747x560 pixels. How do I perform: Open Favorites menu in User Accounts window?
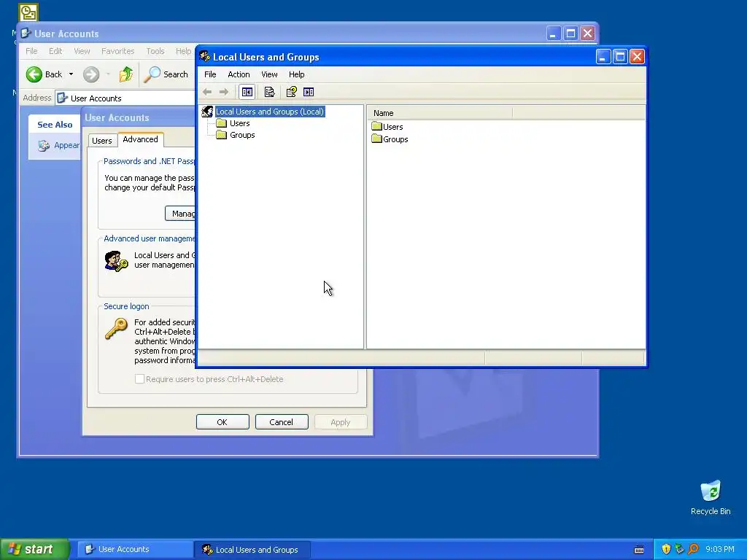coord(117,51)
